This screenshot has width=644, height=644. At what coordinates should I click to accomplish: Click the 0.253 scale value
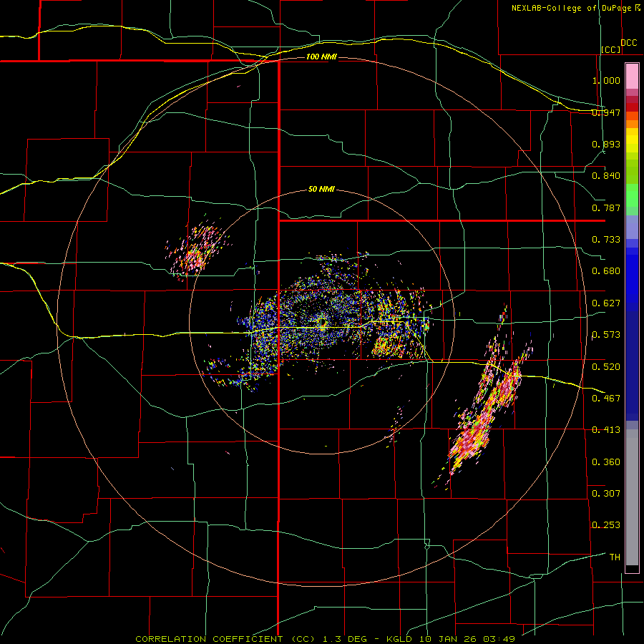606,525
